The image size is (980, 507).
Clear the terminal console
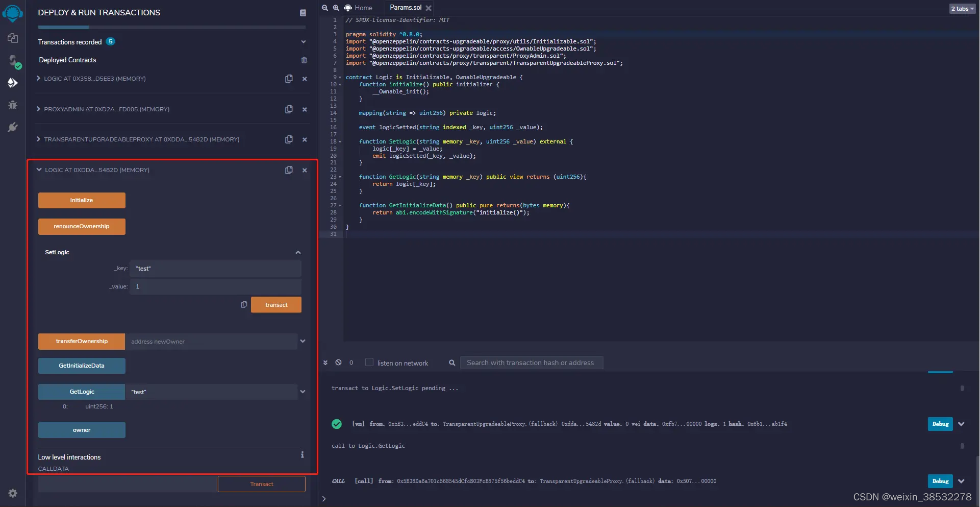point(338,363)
